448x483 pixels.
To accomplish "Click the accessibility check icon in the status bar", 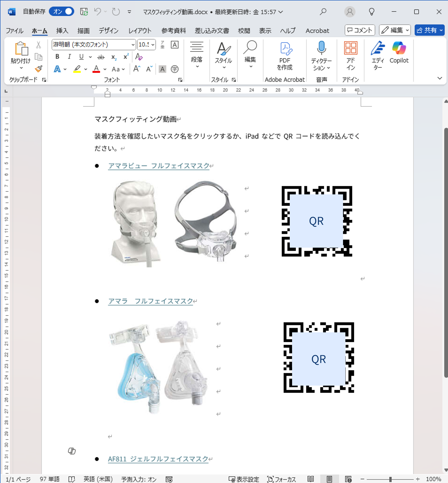I will 169,479.
